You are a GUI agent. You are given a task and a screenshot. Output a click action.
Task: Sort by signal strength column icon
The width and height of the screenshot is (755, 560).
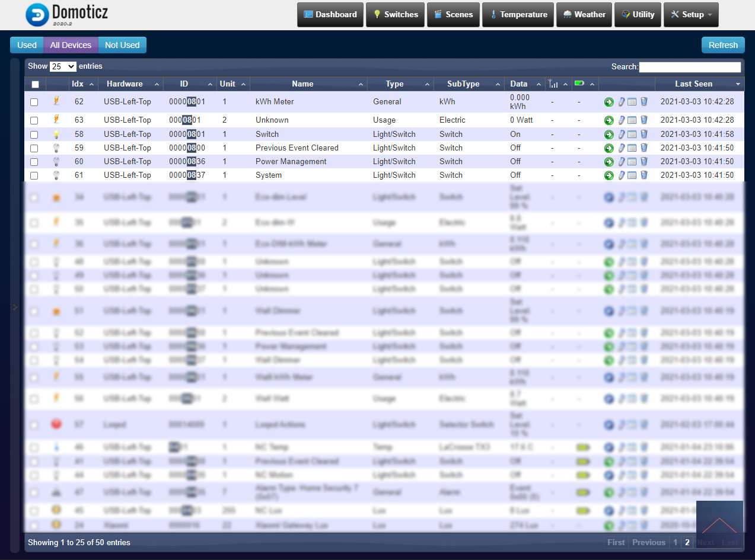click(x=553, y=84)
